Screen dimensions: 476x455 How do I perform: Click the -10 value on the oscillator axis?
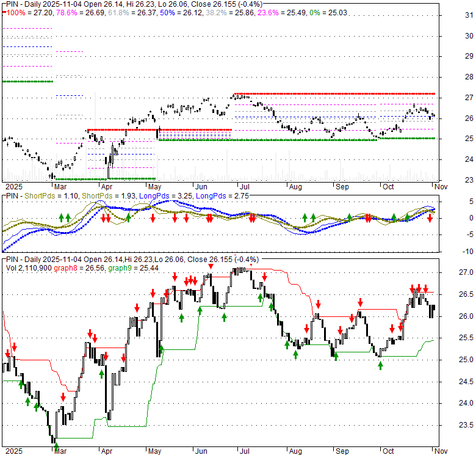(450, 252)
